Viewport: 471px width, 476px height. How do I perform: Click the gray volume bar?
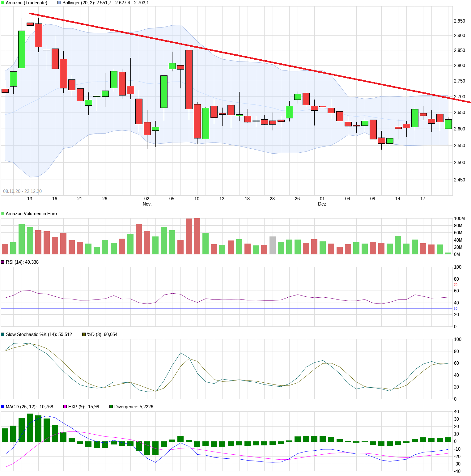pos(273,245)
